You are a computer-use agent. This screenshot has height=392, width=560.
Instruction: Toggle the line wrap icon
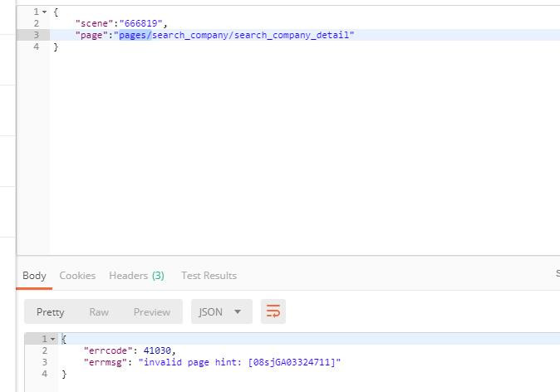[273, 311]
